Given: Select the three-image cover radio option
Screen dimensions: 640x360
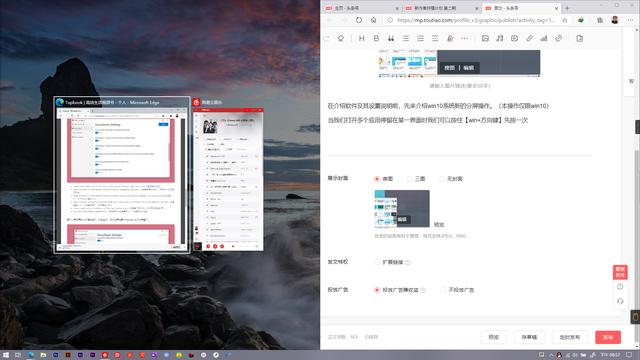Looking at the screenshot, I should (x=409, y=179).
